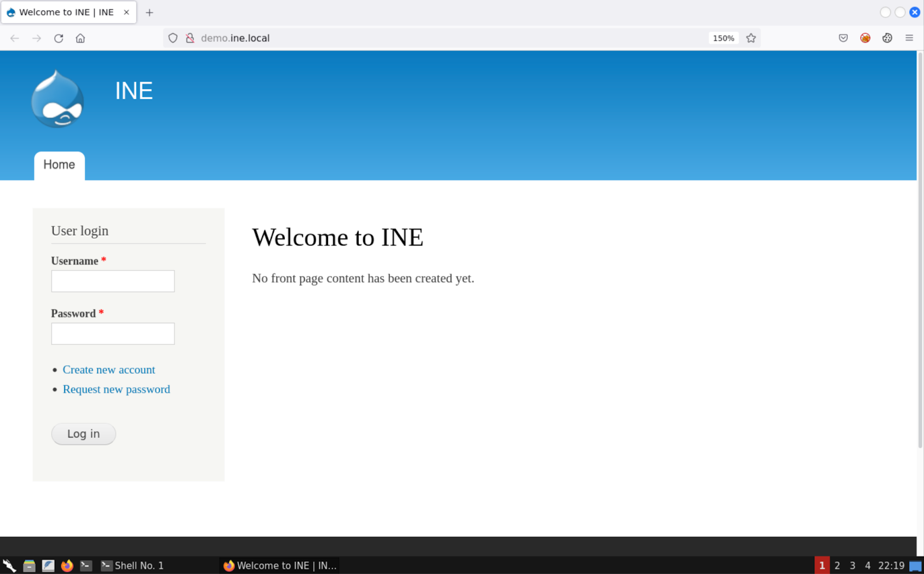Open the tracking protection shield icon
This screenshot has width=924, height=574.
tap(173, 38)
